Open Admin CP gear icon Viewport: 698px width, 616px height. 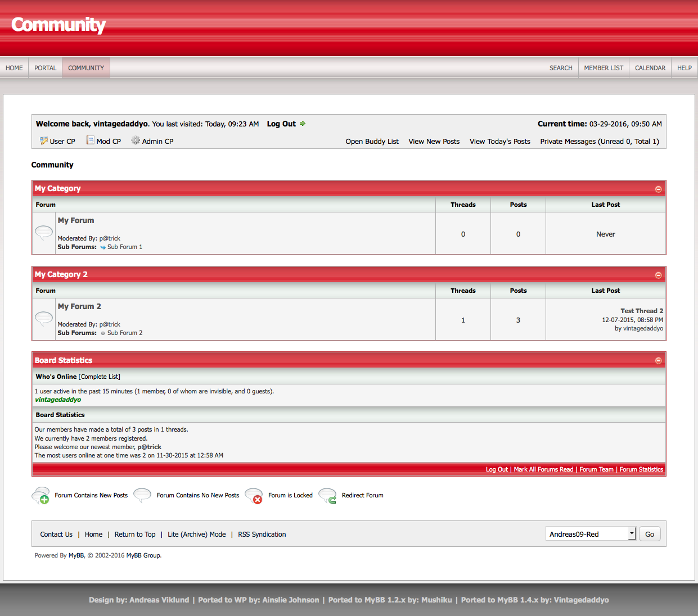(x=136, y=141)
